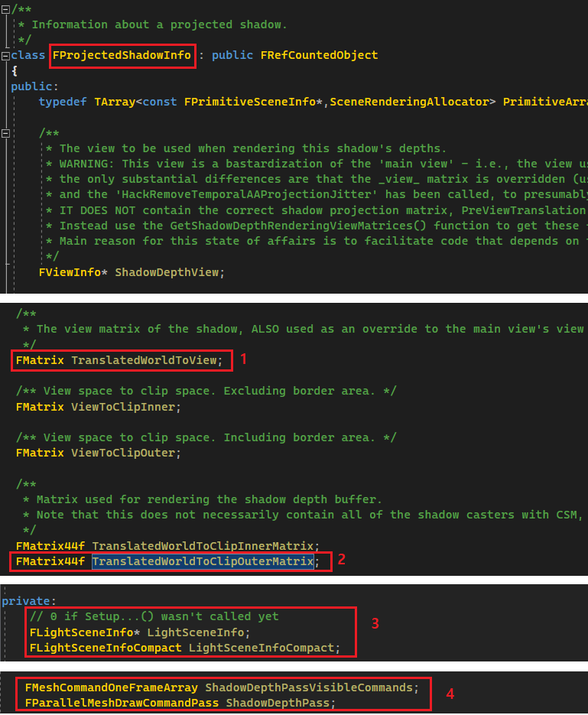
Task: Click the 'private:' access specifier
Action: pyautogui.click(x=29, y=601)
